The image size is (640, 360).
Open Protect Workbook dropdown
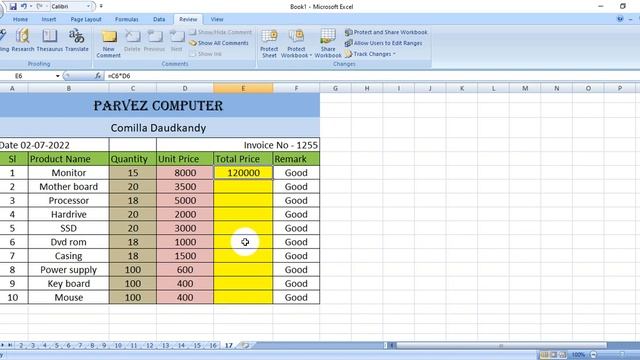(296, 43)
